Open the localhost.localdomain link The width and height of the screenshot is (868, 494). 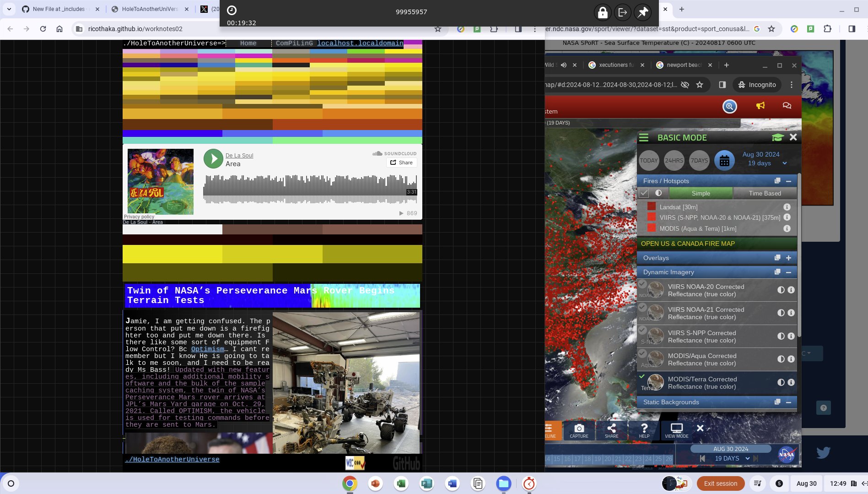coord(360,43)
